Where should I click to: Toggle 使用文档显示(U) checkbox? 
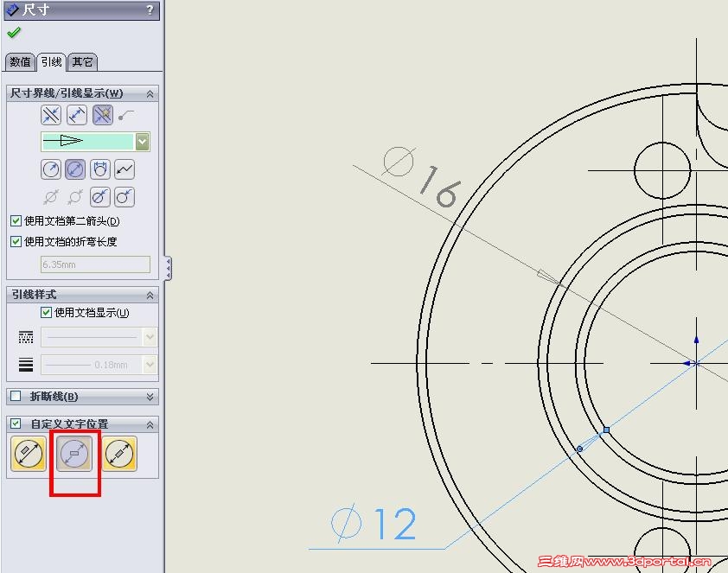(46, 312)
